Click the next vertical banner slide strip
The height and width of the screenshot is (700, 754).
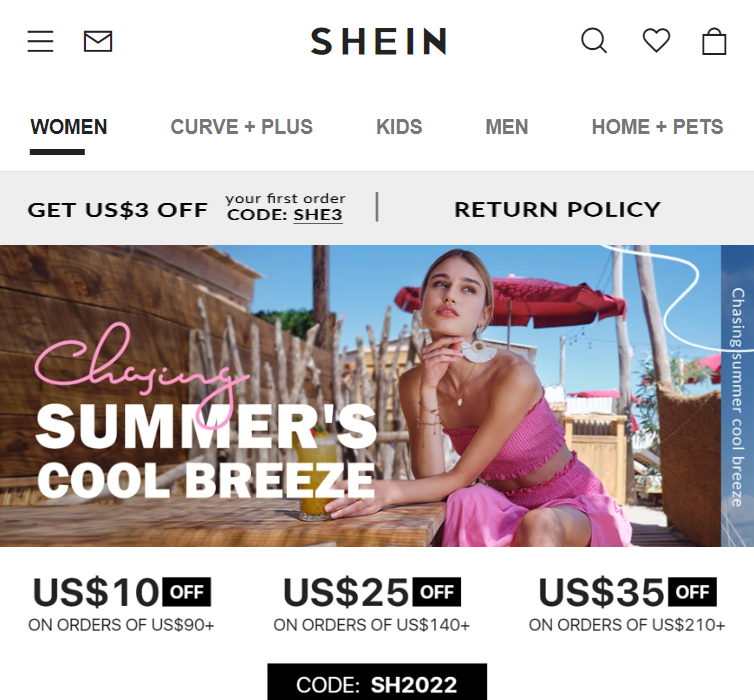(738, 396)
